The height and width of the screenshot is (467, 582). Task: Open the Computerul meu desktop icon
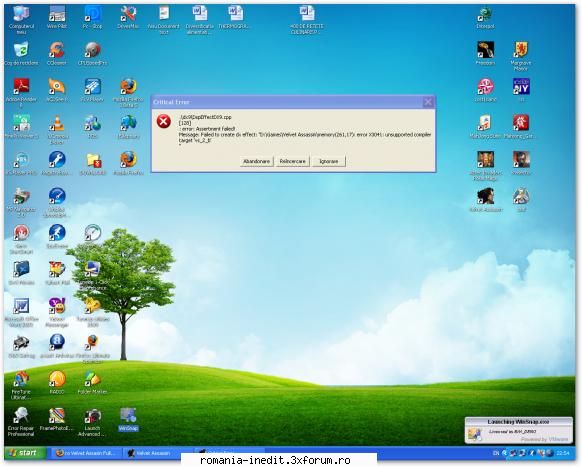[x=21, y=19]
